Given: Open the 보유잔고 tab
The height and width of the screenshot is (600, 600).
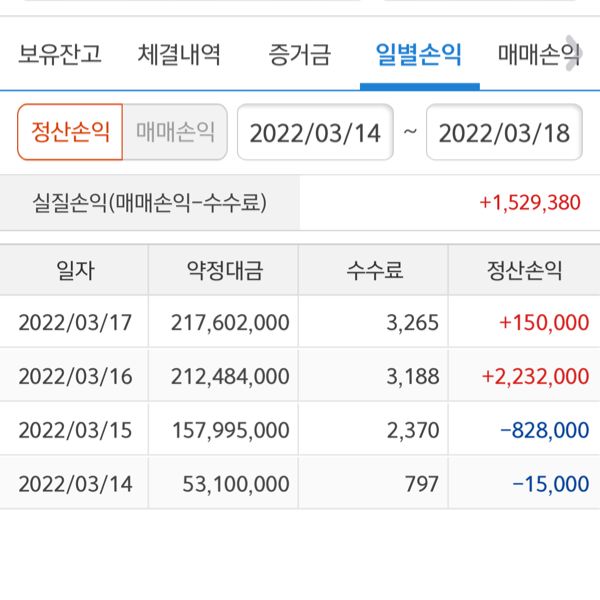Looking at the screenshot, I should coord(60,54).
